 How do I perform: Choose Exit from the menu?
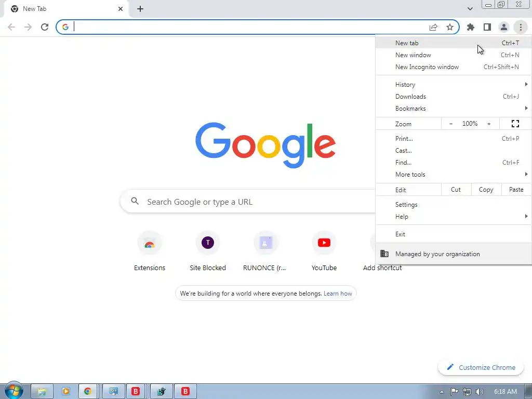[x=453, y=234]
